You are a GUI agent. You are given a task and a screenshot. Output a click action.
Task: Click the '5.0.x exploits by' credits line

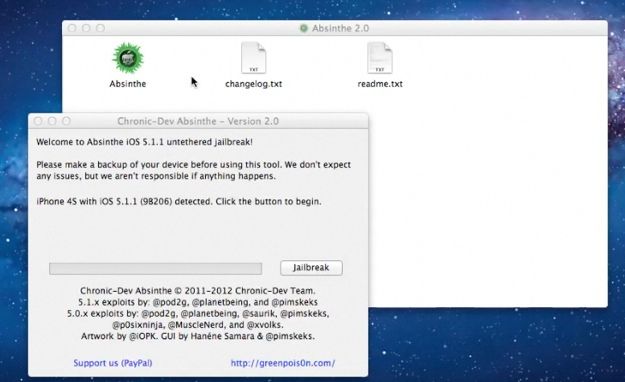[x=198, y=313]
